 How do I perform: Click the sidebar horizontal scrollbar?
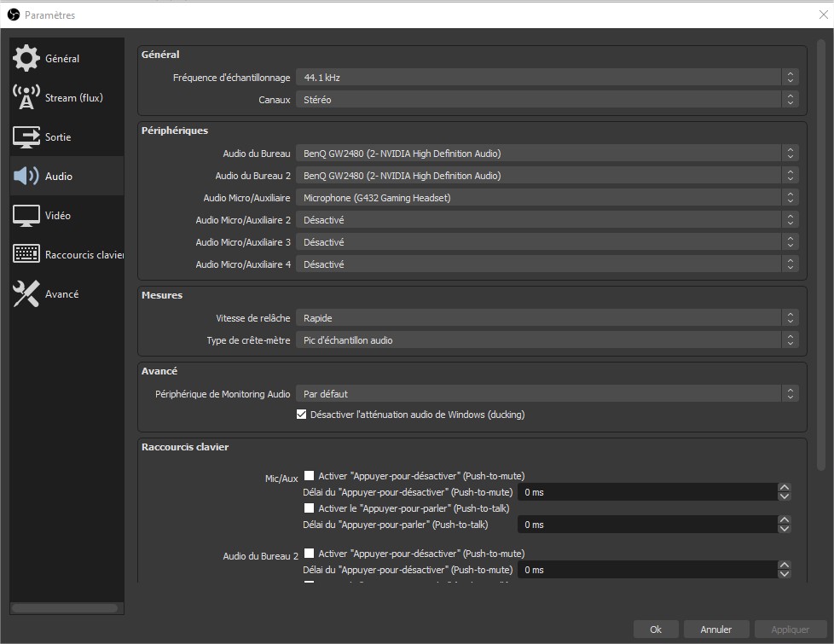tap(65, 608)
